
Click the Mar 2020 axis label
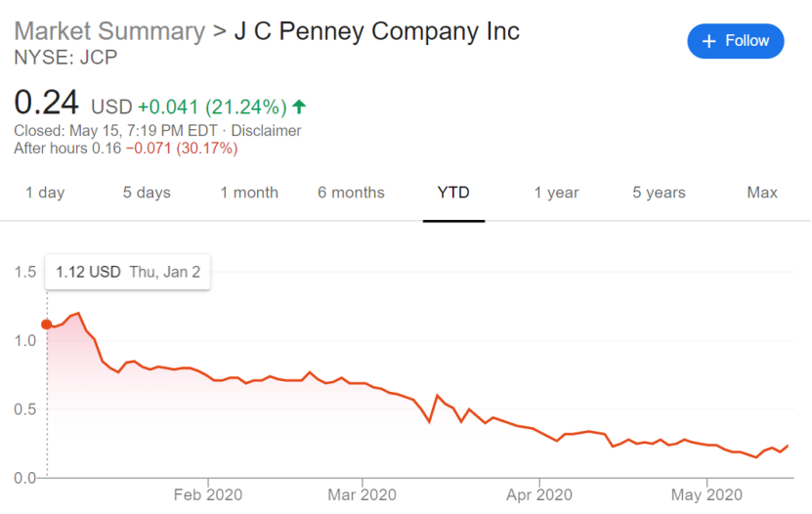click(362, 494)
